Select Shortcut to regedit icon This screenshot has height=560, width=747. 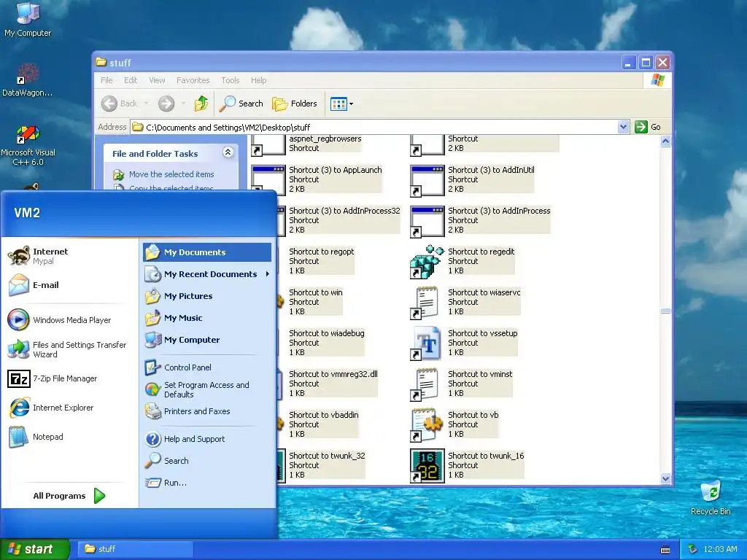427,262
